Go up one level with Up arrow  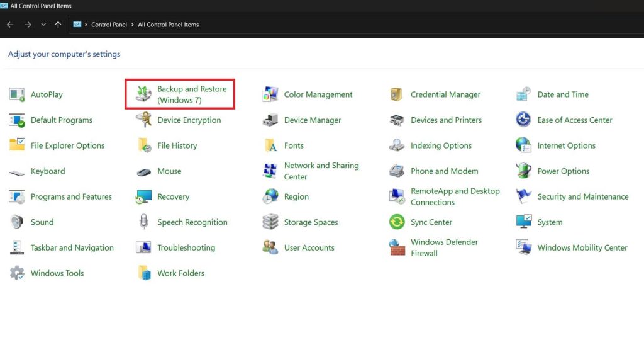[58, 25]
